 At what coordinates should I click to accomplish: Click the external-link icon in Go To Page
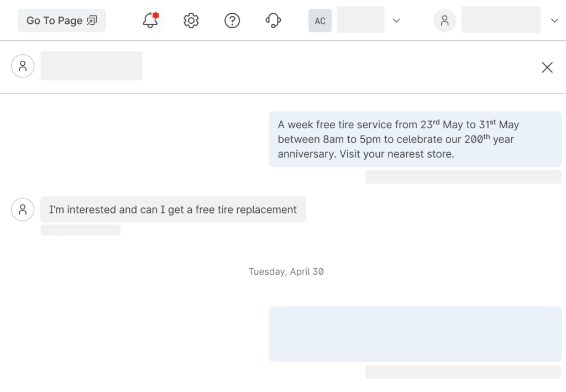click(92, 20)
